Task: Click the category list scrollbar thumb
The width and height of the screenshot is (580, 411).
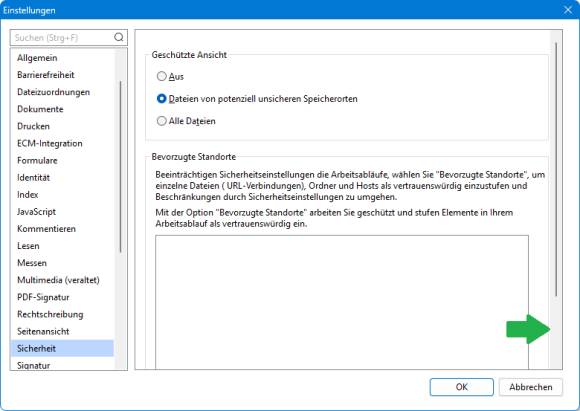Action: click(x=120, y=166)
